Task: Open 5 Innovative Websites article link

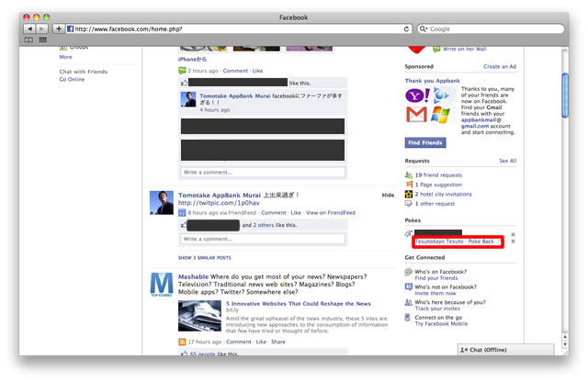Action: (298, 304)
